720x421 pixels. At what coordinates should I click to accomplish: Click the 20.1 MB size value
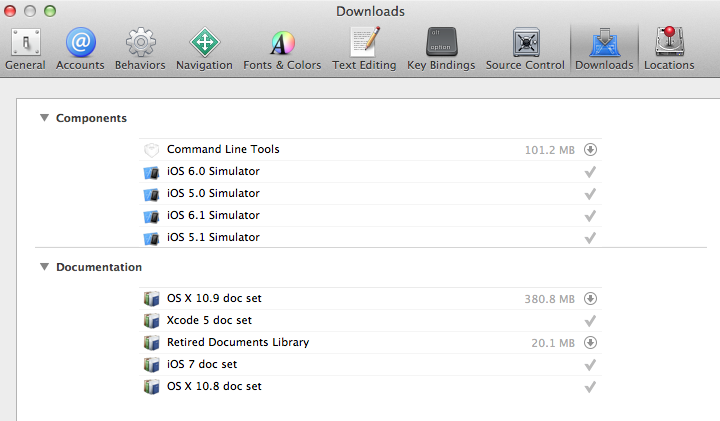(x=553, y=343)
